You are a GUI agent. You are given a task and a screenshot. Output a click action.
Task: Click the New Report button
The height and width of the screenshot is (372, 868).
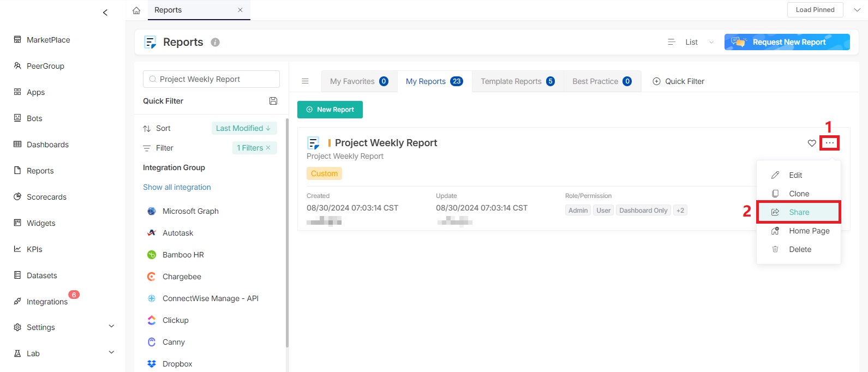[330, 110]
